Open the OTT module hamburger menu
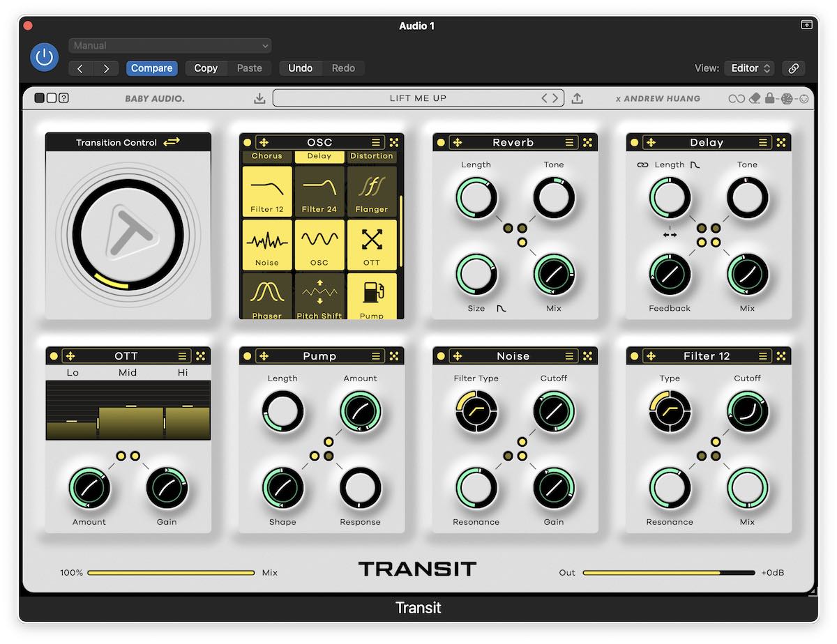Screen dimensions: 837x644 click(183, 356)
